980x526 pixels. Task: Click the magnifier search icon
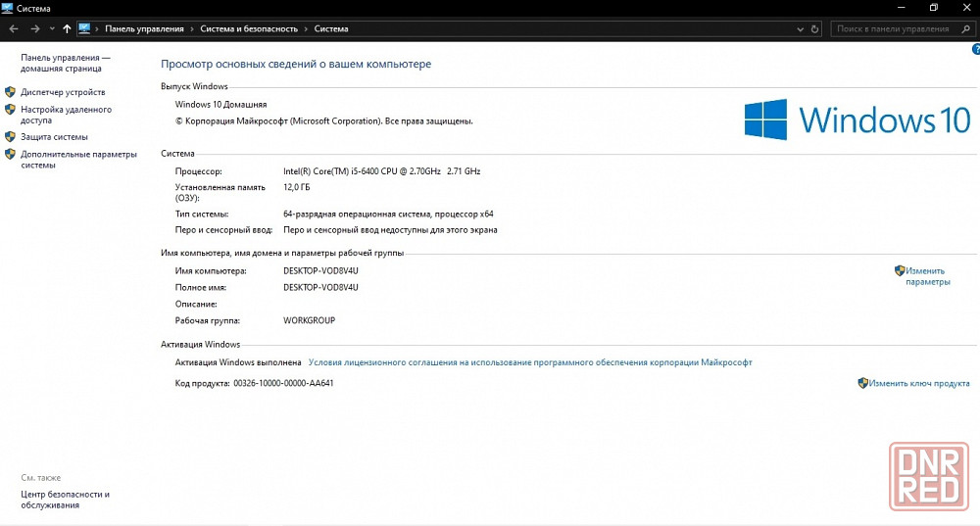965,28
